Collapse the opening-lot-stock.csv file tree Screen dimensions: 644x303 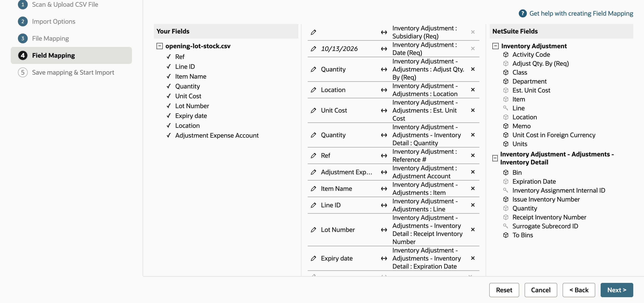pyautogui.click(x=159, y=46)
